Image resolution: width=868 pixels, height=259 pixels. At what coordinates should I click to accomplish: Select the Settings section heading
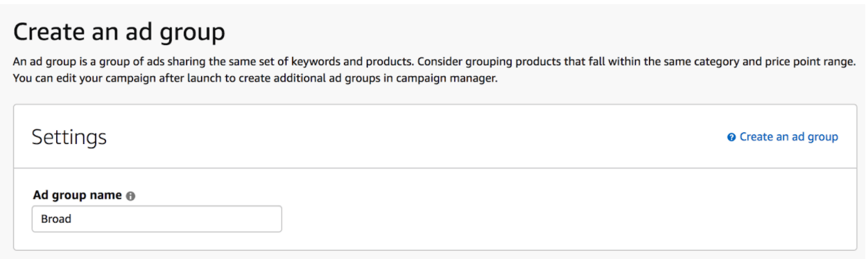pos(69,137)
